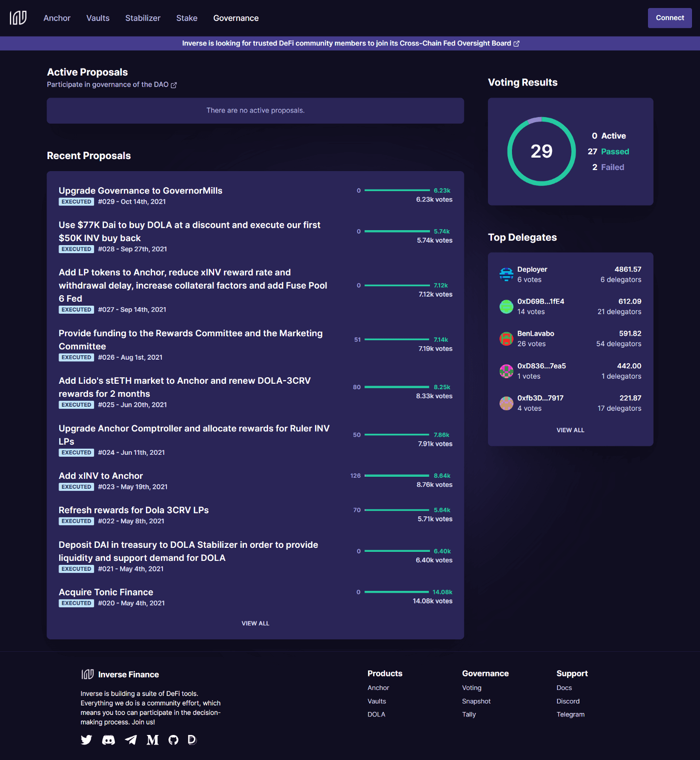
Task: Click '54 delegators' under BenLavabo
Action: (619, 344)
